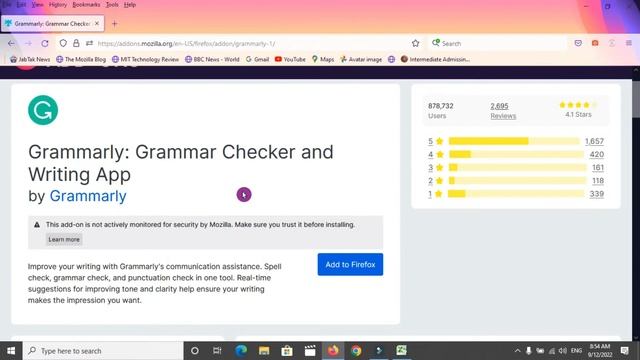Image resolution: width=640 pixels, height=360 pixels.
Task: Open File Explorer from the taskbar
Action: coord(264,351)
